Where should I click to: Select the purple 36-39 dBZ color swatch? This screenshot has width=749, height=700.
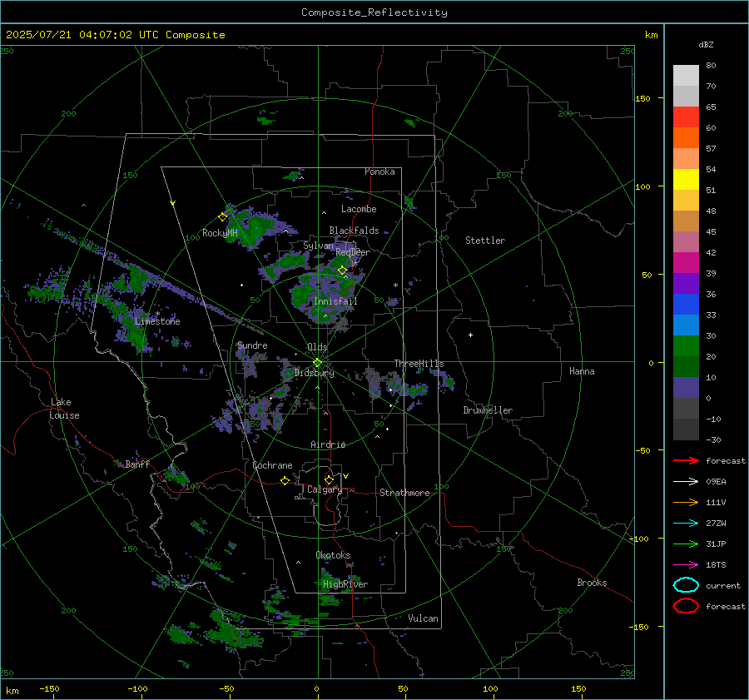(x=686, y=283)
